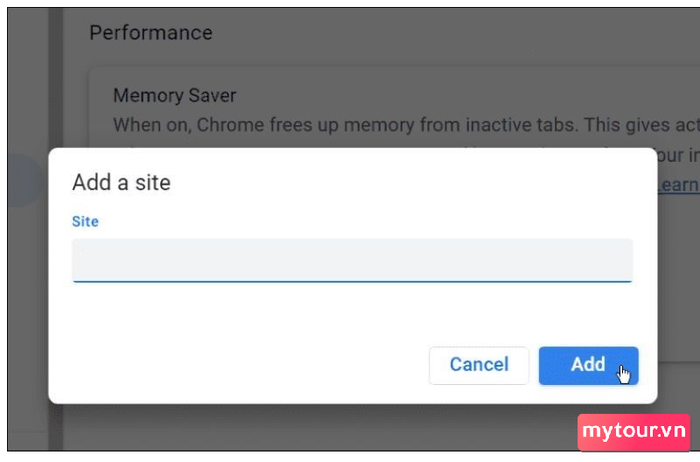
Task: Select the highlighted sidebar item at left edge
Action: coord(23,180)
